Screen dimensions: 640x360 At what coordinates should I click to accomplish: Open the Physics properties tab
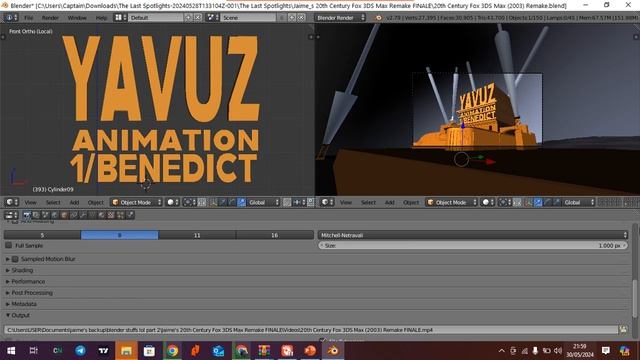[x=130, y=215]
